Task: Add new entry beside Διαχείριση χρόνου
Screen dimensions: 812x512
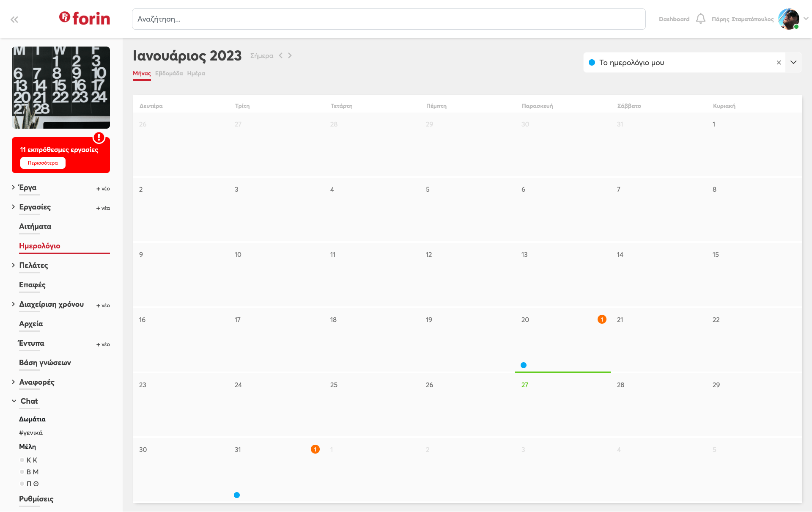Action: (x=103, y=306)
